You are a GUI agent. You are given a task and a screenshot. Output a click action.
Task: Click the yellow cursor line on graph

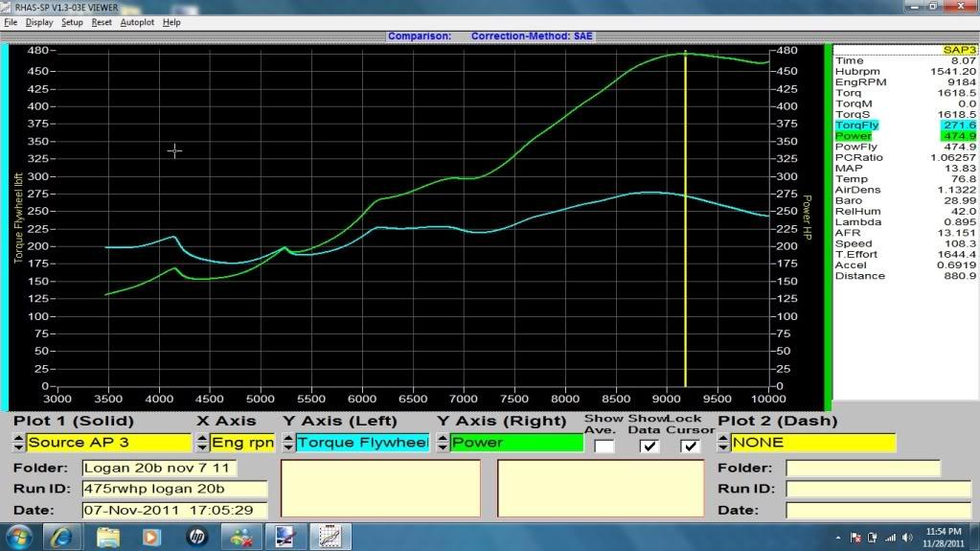click(x=686, y=218)
